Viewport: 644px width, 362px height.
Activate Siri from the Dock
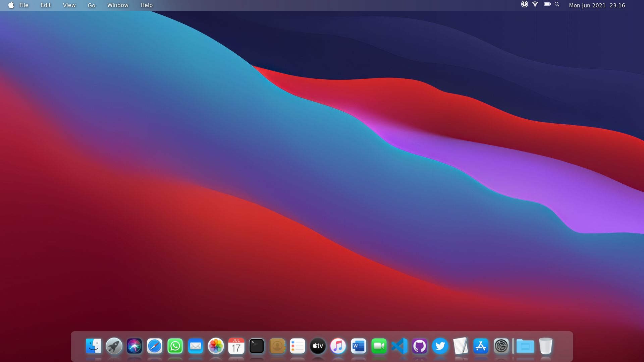(134, 346)
